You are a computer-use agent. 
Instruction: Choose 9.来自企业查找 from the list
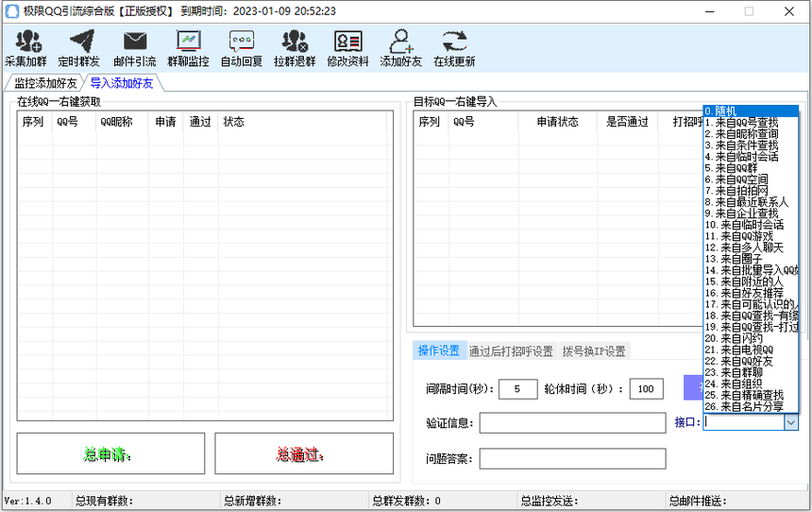[751, 213]
